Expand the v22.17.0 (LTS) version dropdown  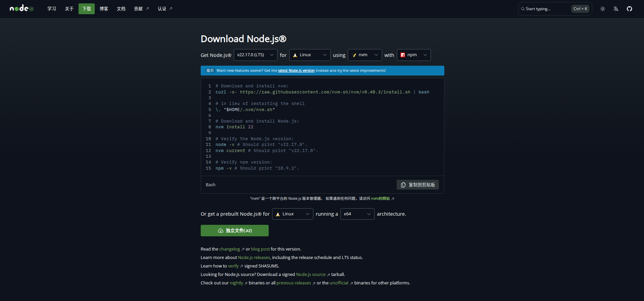coord(256,55)
